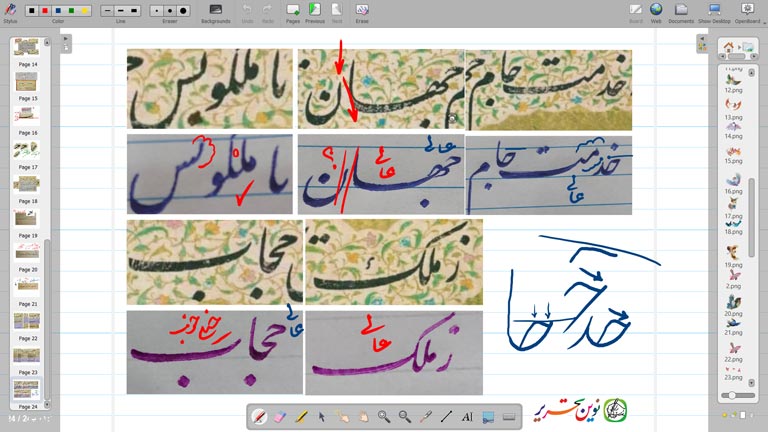Collapse the left page thumbnails panel
This screenshot has width=768, height=432.
pyautogui.click(x=65, y=39)
